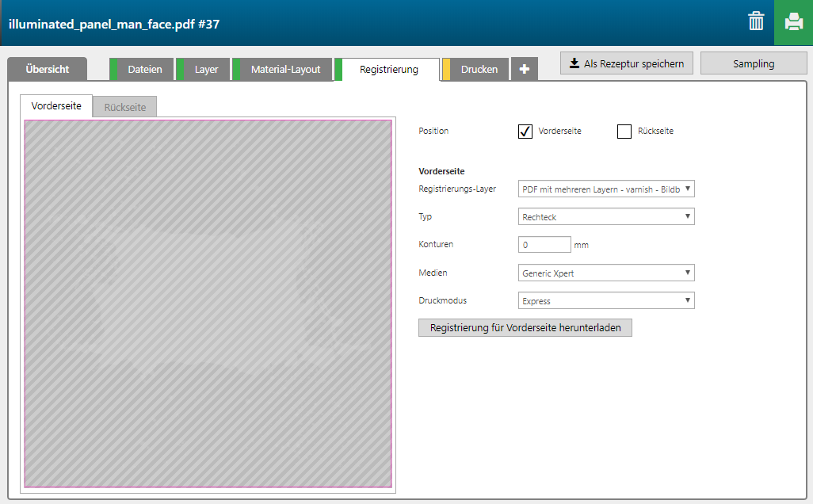Expand the Typ dropdown showing Rechteck
This screenshot has height=504, width=813.
(x=606, y=216)
